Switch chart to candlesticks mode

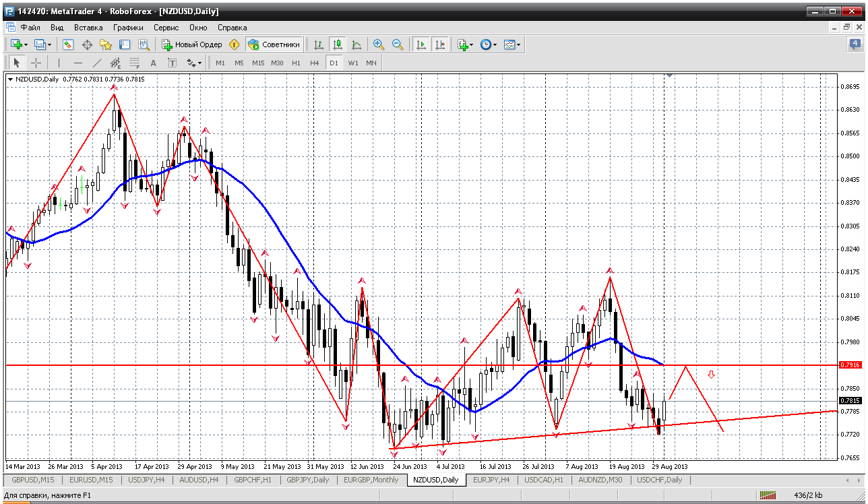tap(338, 44)
